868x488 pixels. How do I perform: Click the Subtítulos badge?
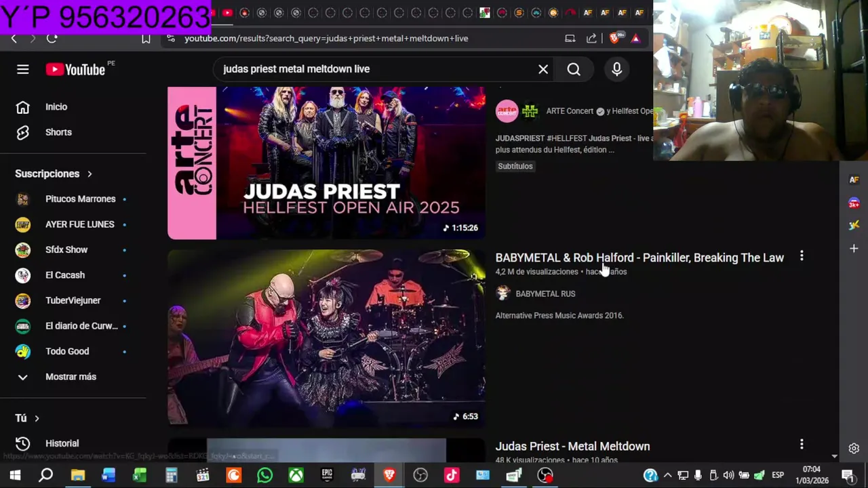(515, 166)
